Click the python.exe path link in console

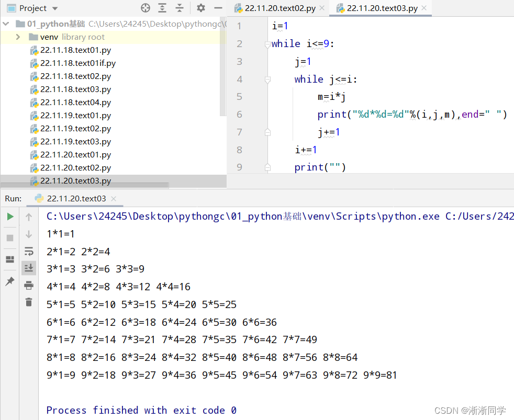point(243,216)
